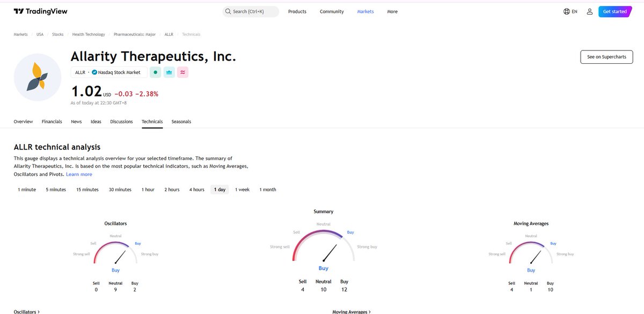Image resolution: width=644 pixels, height=314 pixels.
Task: Select the 1 day timeframe
Action: (x=219, y=190)
